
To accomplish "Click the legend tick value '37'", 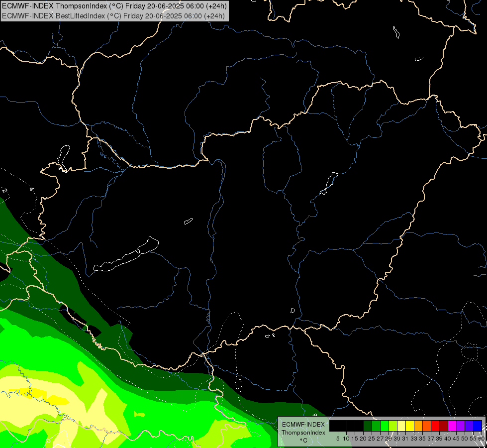I will click(x=431, y=439).
